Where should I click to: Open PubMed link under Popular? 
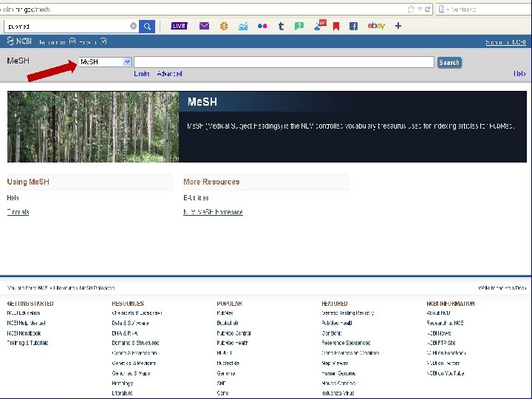(225, 313)
